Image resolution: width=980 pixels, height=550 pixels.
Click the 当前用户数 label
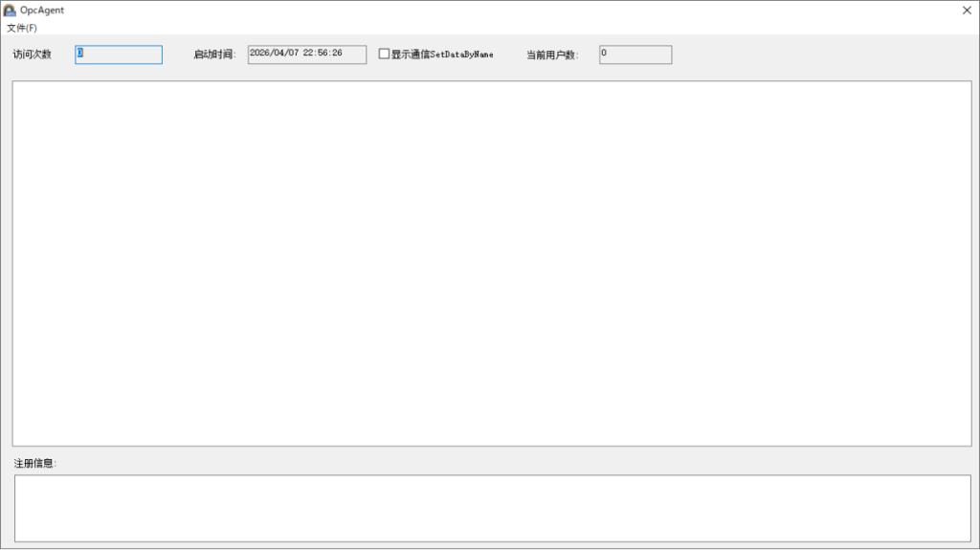pyautogui.click(x=552, y=55)
